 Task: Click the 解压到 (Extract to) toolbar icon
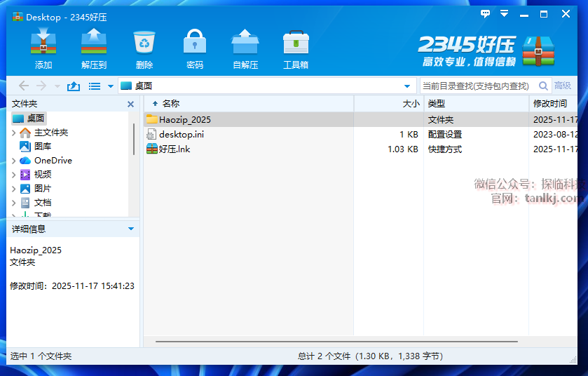point(94,42)
